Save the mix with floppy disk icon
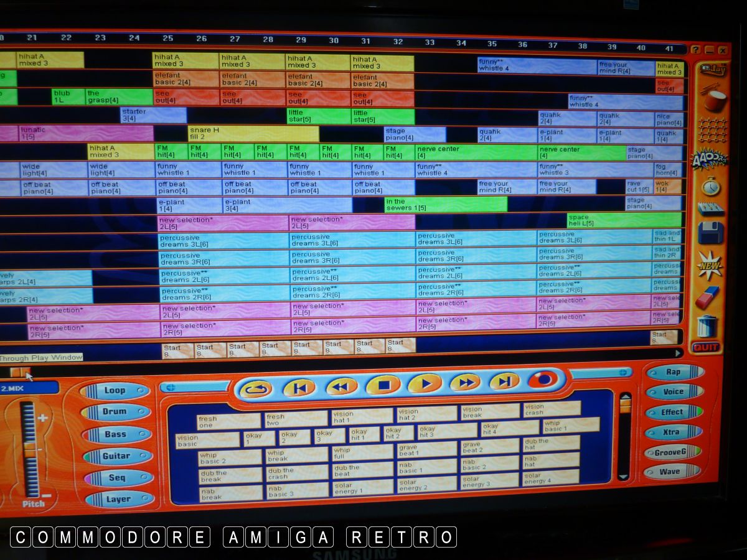 click(x=710, y=233)
